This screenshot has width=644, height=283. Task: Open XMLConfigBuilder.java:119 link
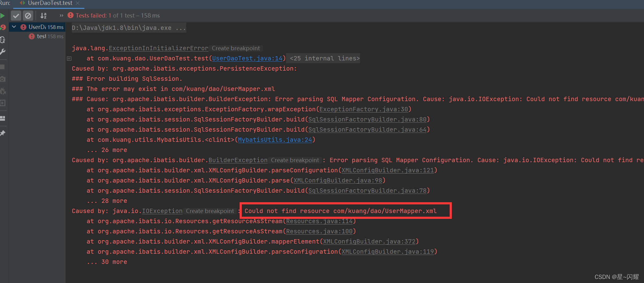[x=388, y=252]
